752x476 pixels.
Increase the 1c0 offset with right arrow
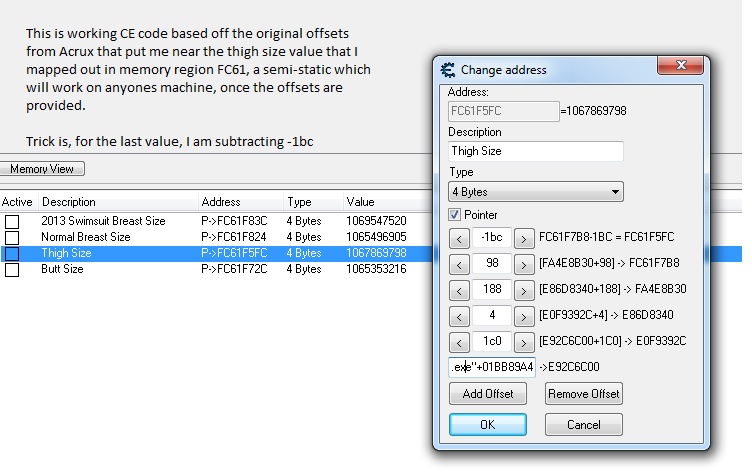pyautogui.click(x=523, y=342)
